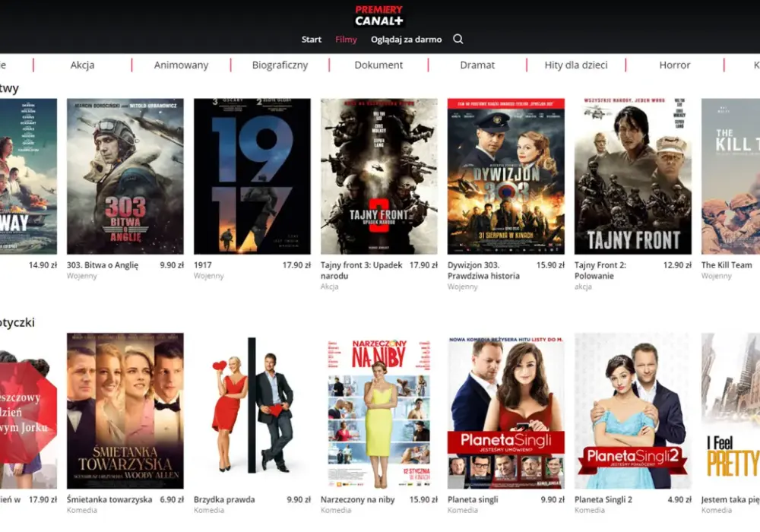
Task: Click the 9.90 zł price of Planeta singli
Action: 553,499
